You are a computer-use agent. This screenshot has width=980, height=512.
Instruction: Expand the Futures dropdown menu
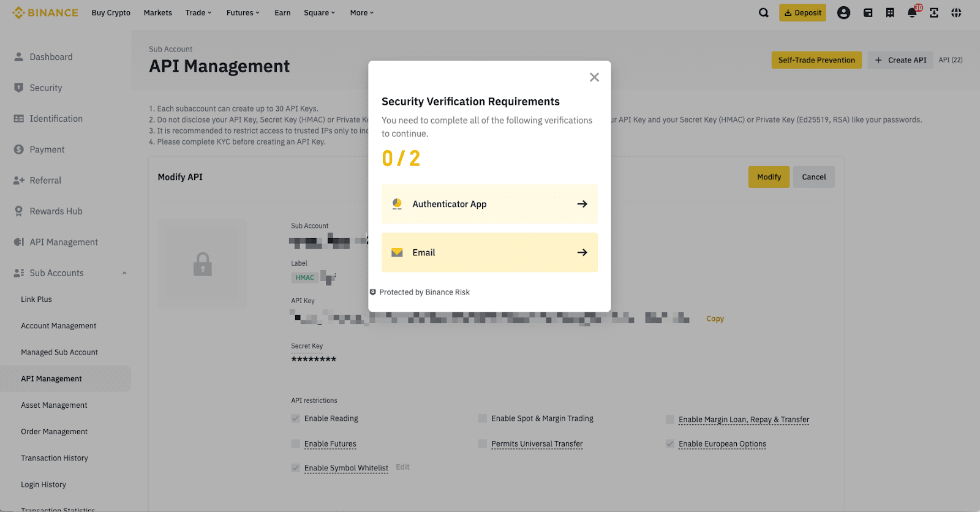click(243, 13)
